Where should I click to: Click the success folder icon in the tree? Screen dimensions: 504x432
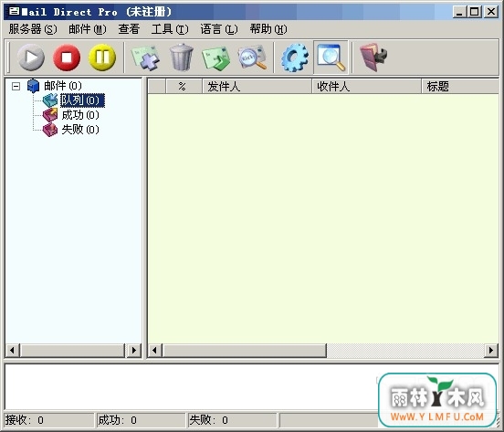tap(50, 115)
